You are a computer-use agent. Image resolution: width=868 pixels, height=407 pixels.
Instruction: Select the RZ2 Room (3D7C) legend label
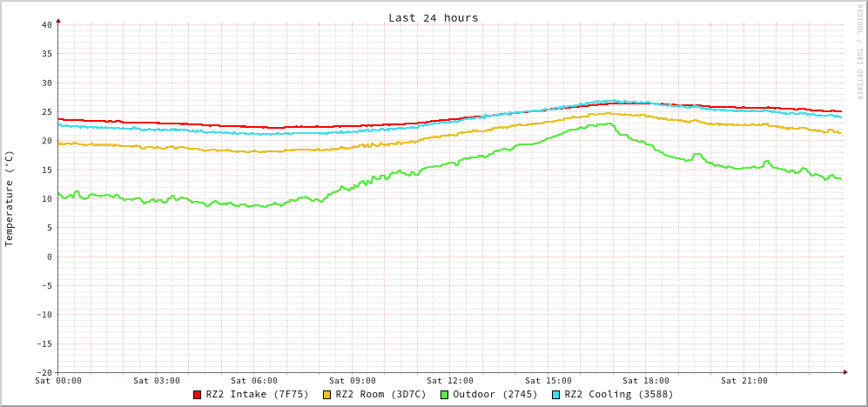(x=380, y=394)
